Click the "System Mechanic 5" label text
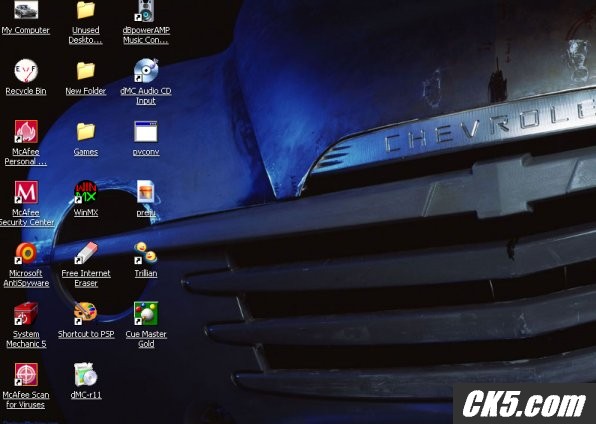The height and width of the screenshot is (424, 596). 26,339
